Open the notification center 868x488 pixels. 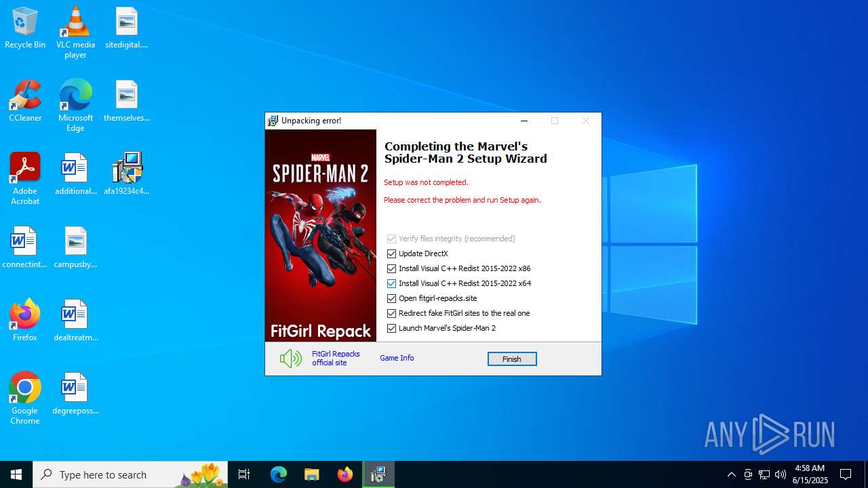point(846,474)
